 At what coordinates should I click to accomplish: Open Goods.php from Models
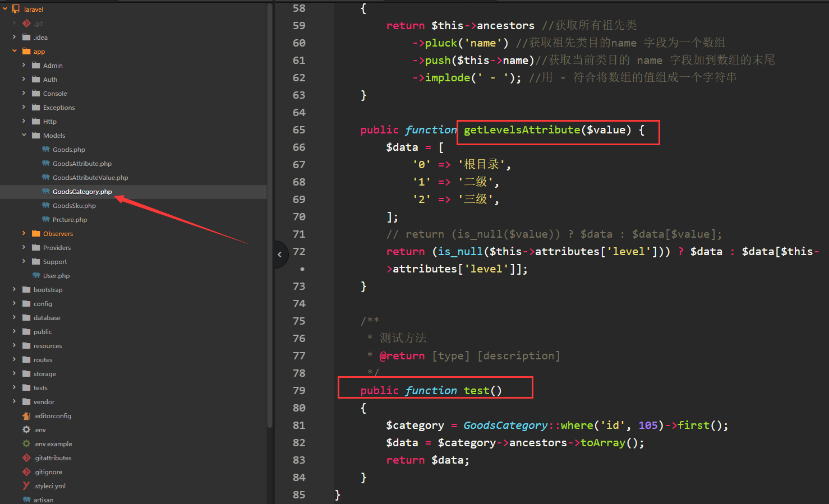click(x=69, y=150)
